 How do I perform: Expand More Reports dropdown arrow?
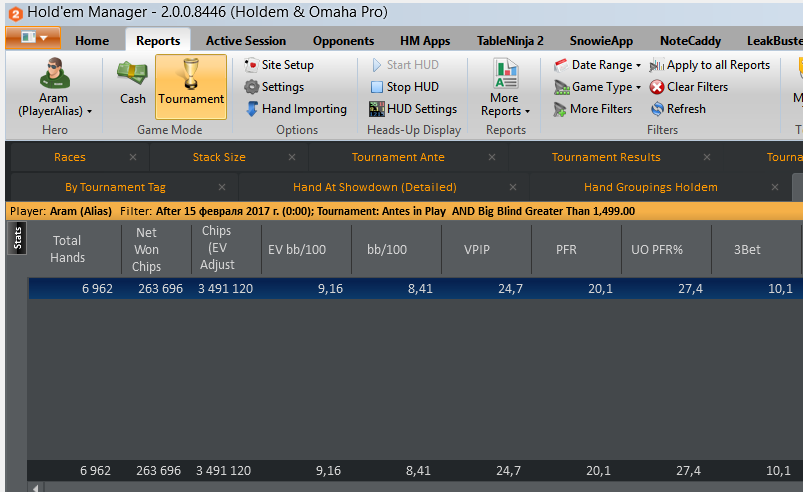point(527,112)
